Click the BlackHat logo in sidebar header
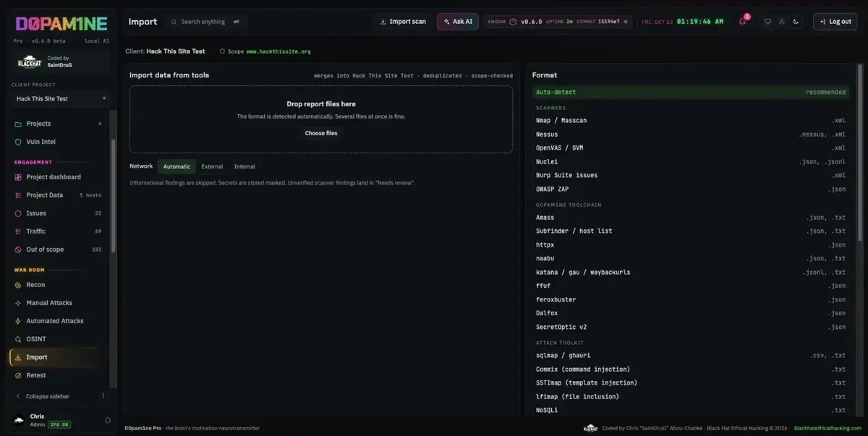Viewport: 868px width, 436px height. click(29, 63)
